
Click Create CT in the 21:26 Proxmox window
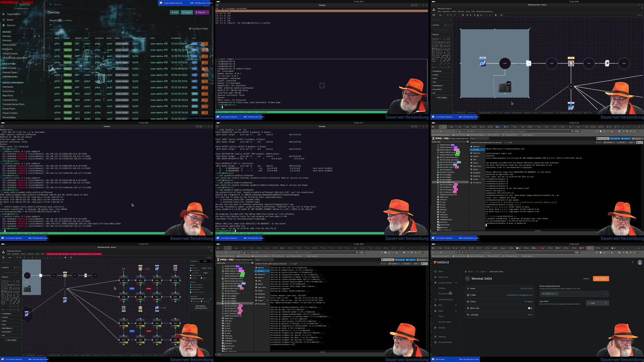[x=627, y=138]
